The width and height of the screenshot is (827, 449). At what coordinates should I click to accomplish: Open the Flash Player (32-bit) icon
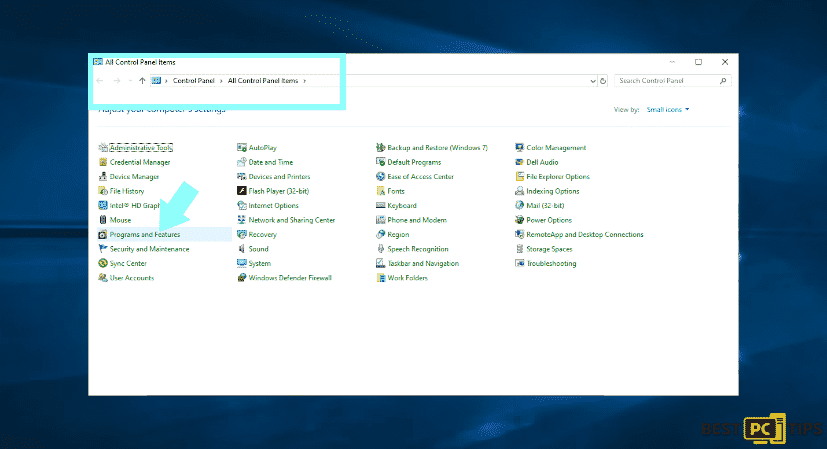tap(242, 191)
